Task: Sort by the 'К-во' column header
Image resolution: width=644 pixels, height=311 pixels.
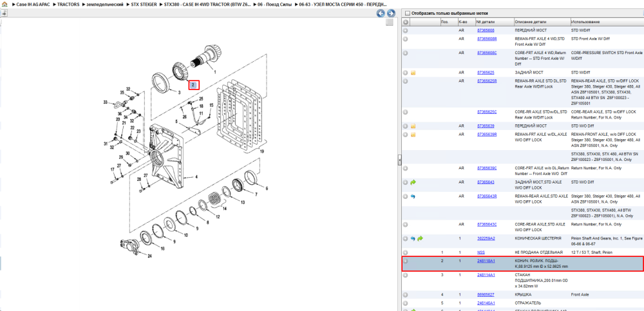Action: (x=466, y=22)
